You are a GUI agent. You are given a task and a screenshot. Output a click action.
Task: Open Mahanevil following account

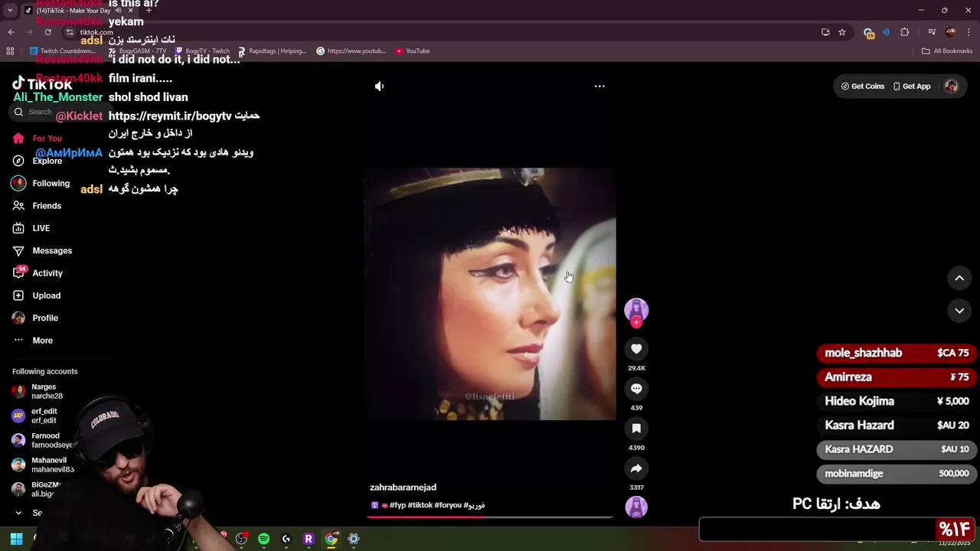pyautogui.click(x=43, y=465)
